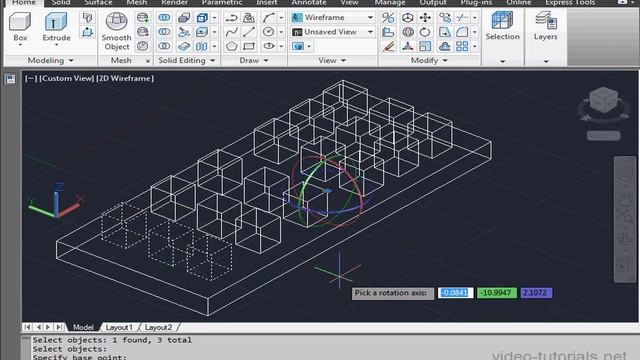Click the Fillet tool icon in Modify
Image resolution: width=640 pixels, height=360 pixels.
[x=462, y=32]
